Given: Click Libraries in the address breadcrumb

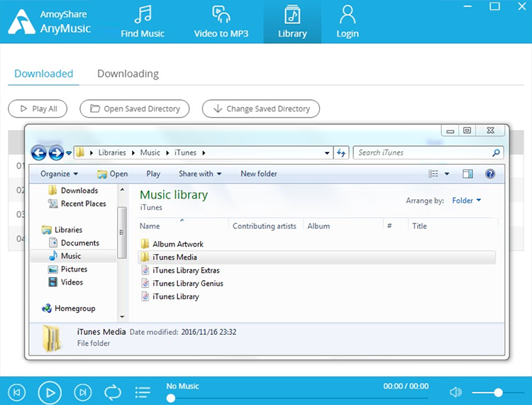Looking at the screenshot, I should click(112, 152).
